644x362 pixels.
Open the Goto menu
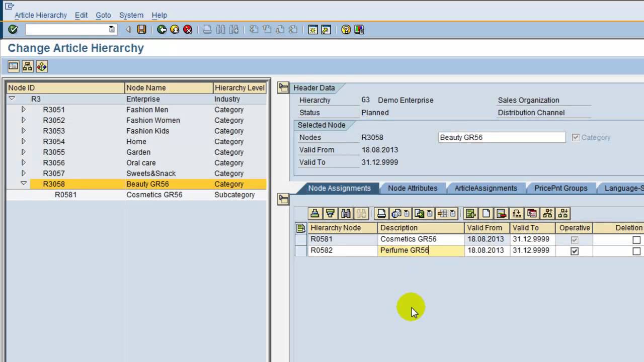[x=103, y=15]
